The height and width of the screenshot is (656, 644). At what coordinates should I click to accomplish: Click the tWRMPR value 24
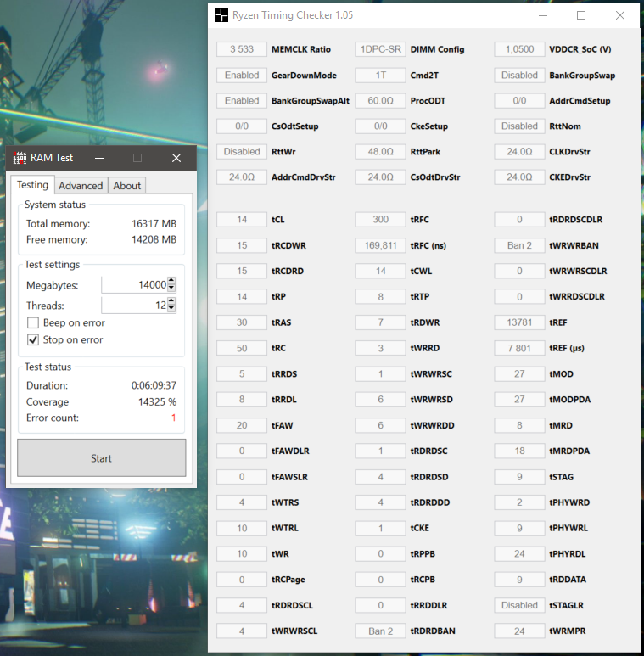[519, 631]
